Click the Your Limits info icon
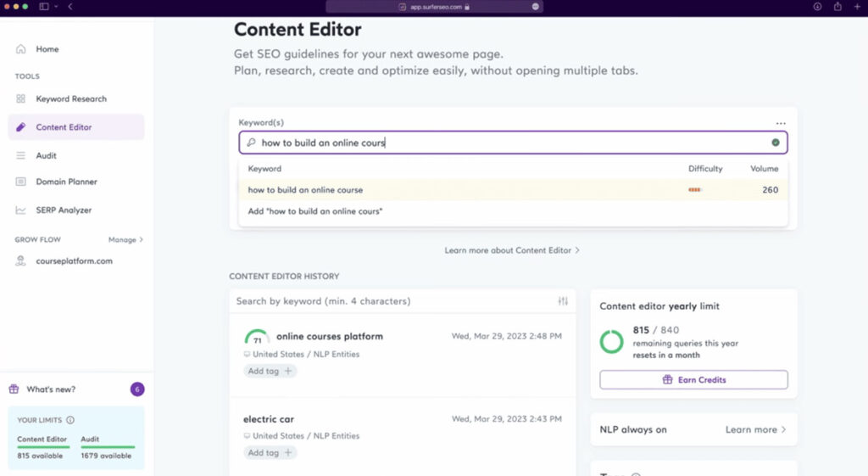 [70, 420]
